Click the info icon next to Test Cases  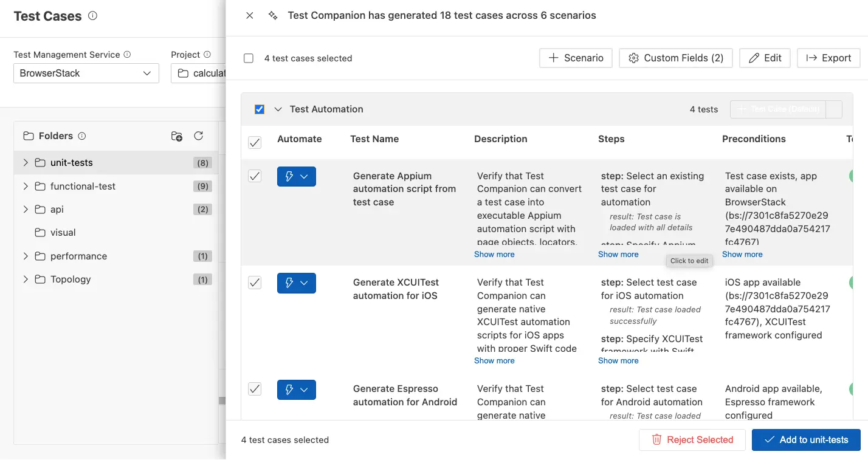[x=92, y=16]
